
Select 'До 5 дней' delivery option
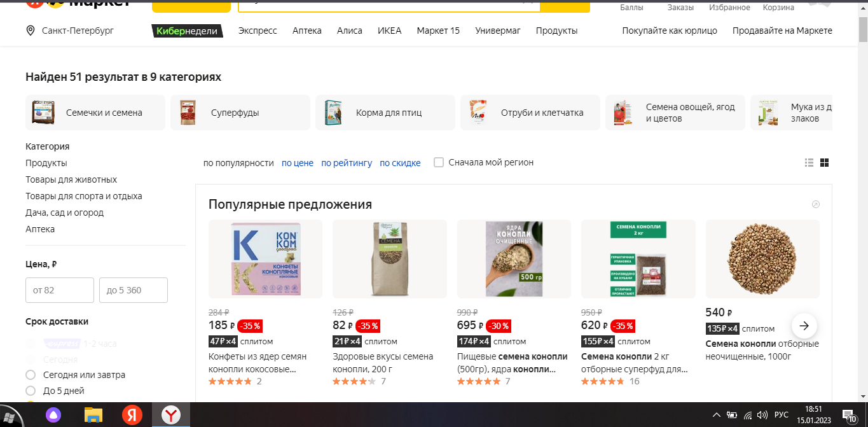(30, 391)
